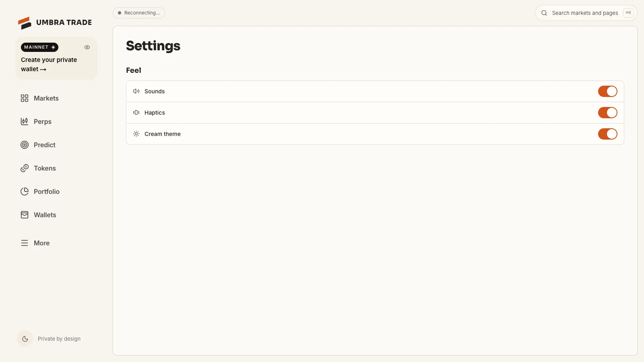
Task: Turn off Haptics toggle
Action: tap(608, 113)
